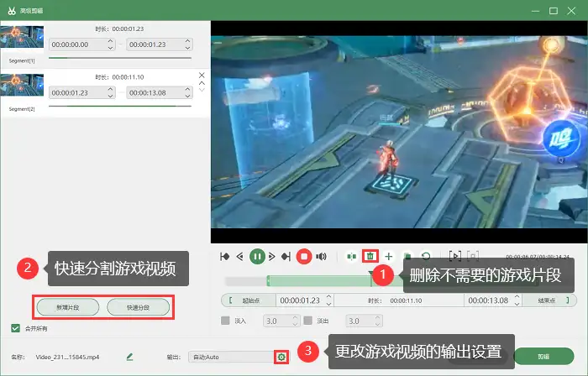Click the Segment[2] label

pyautogui.click(x=22, y=109)
